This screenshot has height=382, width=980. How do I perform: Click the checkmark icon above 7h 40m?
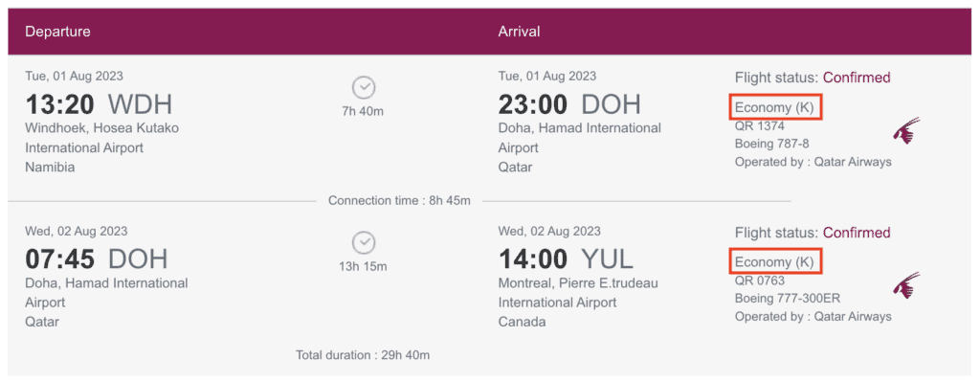[x=363, y=88]
